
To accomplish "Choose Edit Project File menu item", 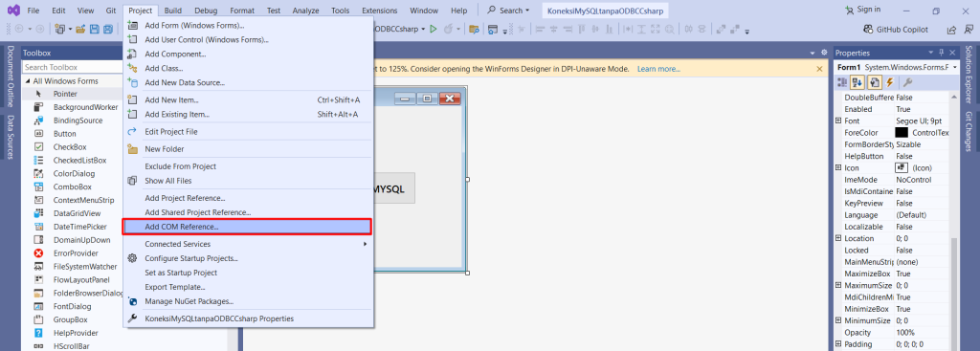I will point(249,132).
